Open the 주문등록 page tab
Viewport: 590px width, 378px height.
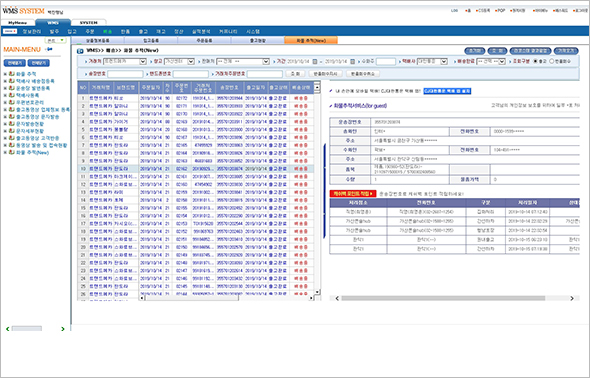pyautogui.click(x=204, y=40)
